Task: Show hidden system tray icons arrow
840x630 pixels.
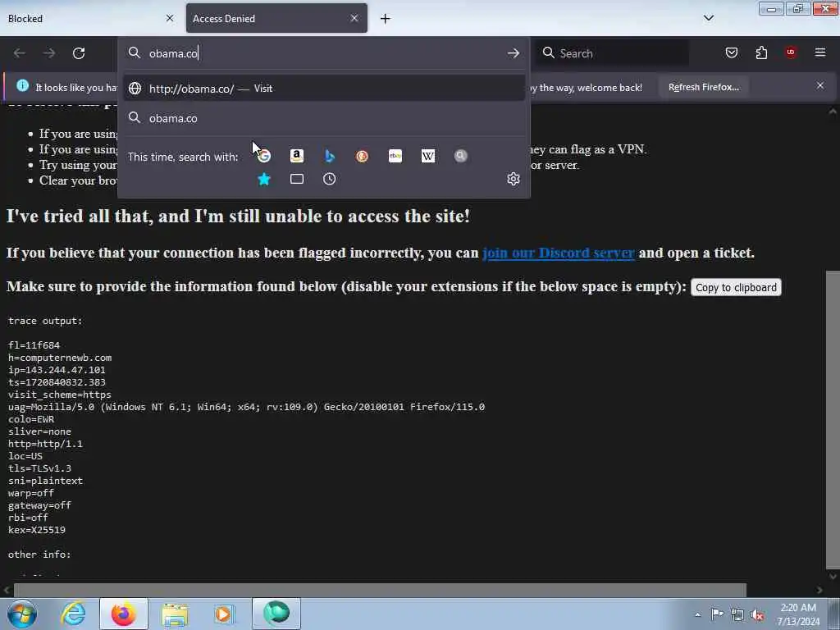Action: coord(697,614)
